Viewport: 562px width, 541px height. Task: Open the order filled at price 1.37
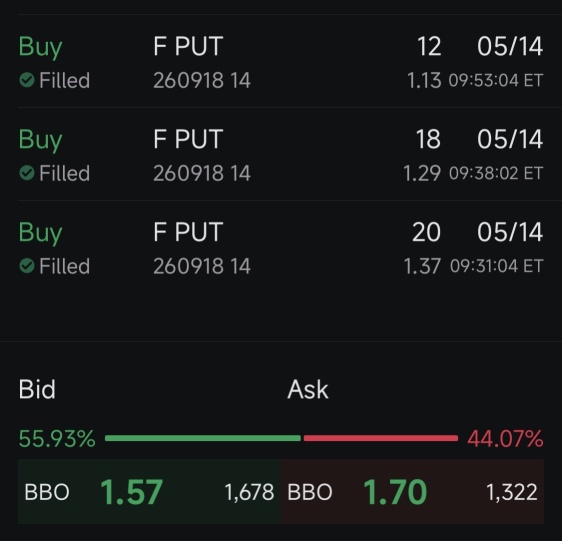(281, 247)
